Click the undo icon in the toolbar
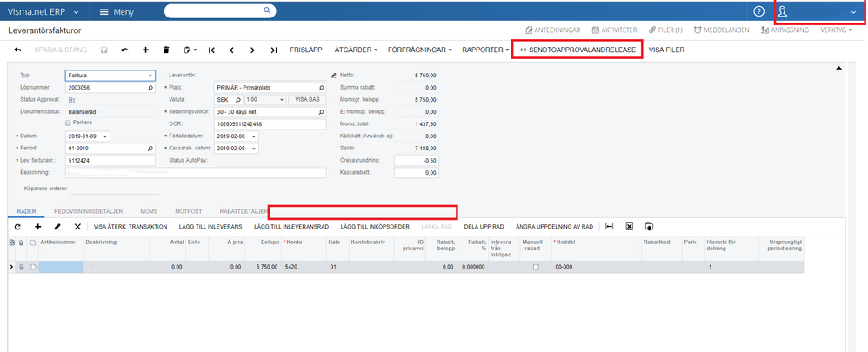Screen dimensions: 868x352 point(125,50)
